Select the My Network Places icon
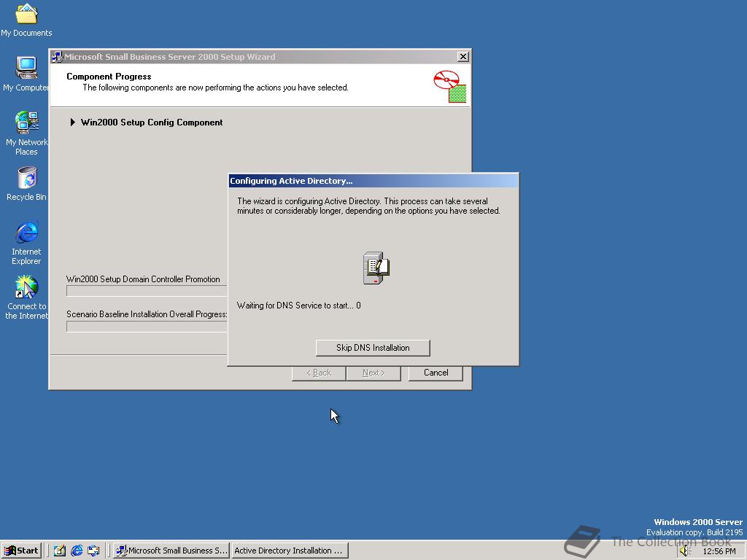 click(26, 133)
